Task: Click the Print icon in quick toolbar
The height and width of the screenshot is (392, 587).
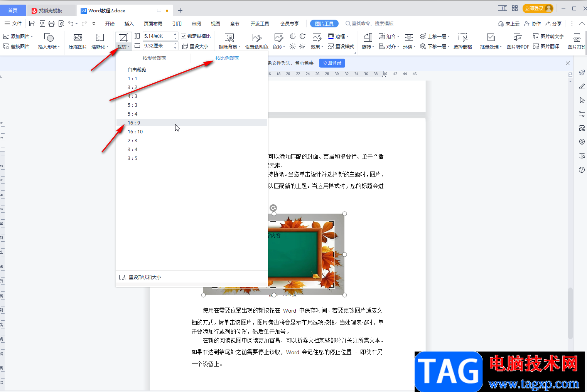Action: point(52,24)
